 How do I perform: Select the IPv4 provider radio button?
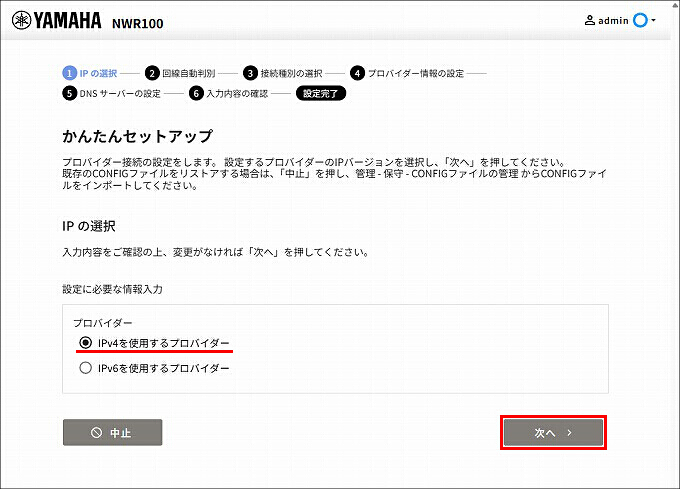(x=85, y=343)
